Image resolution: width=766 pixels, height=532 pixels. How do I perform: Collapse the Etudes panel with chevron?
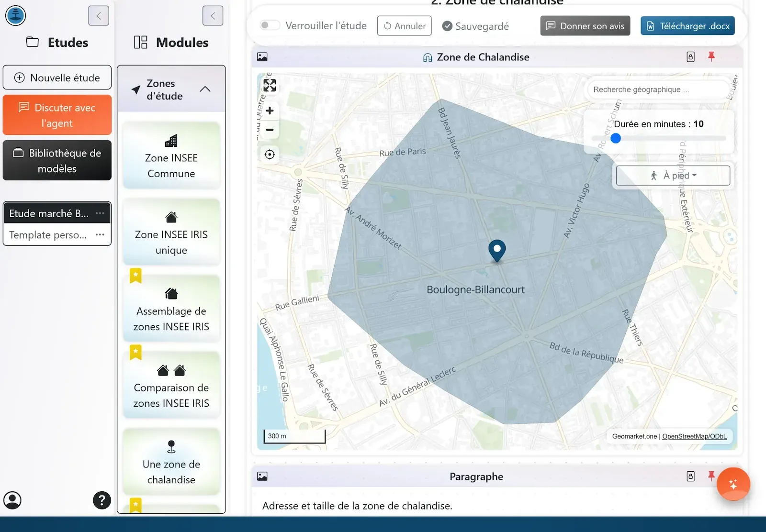pos(99,16)
